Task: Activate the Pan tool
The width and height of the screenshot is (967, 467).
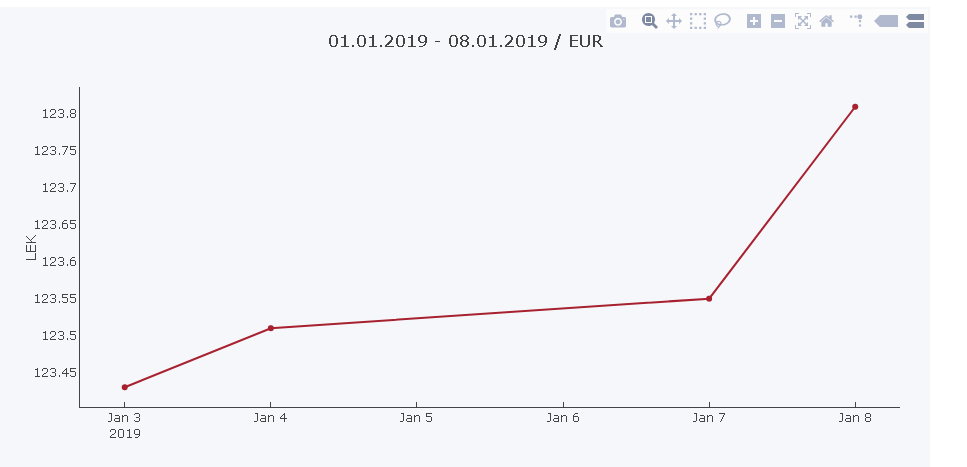Action: pos(674,21)
